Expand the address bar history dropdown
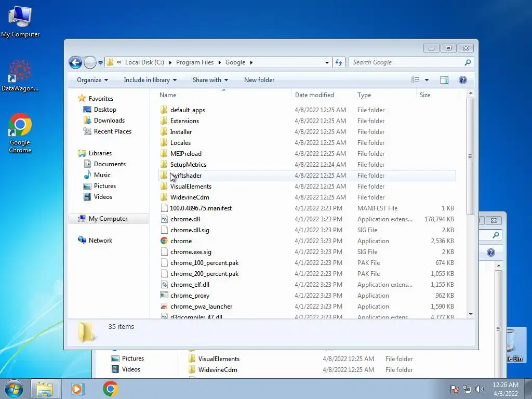The height and width of the screenshot is (399, 532). 327,63
